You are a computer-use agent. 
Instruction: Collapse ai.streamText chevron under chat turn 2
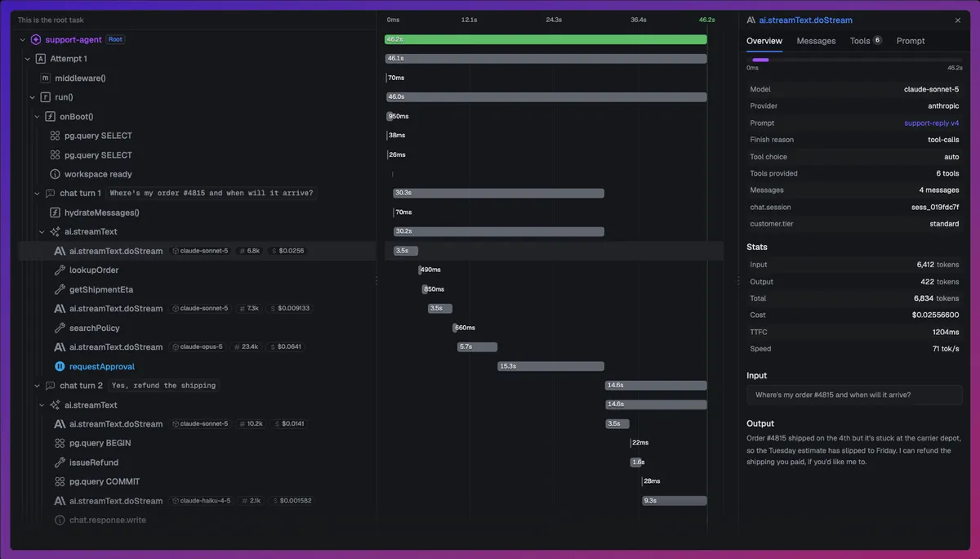coord(42,405)
